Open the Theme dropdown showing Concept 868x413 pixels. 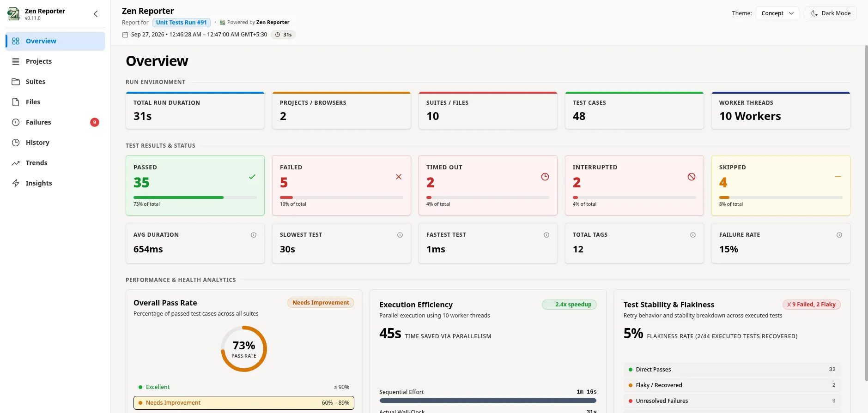tap(777, 13)
